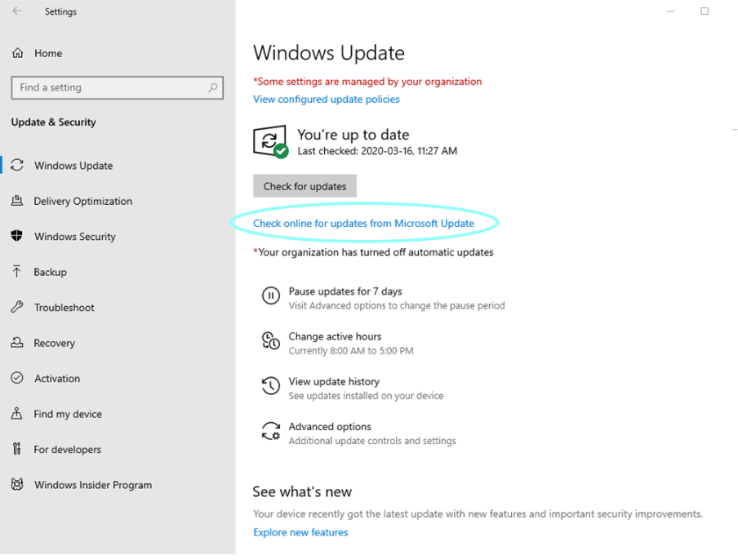The width and height of the screenshot is (738, 560).
Task: Click the Change active hours clock icon
Action: click(270, 341)
